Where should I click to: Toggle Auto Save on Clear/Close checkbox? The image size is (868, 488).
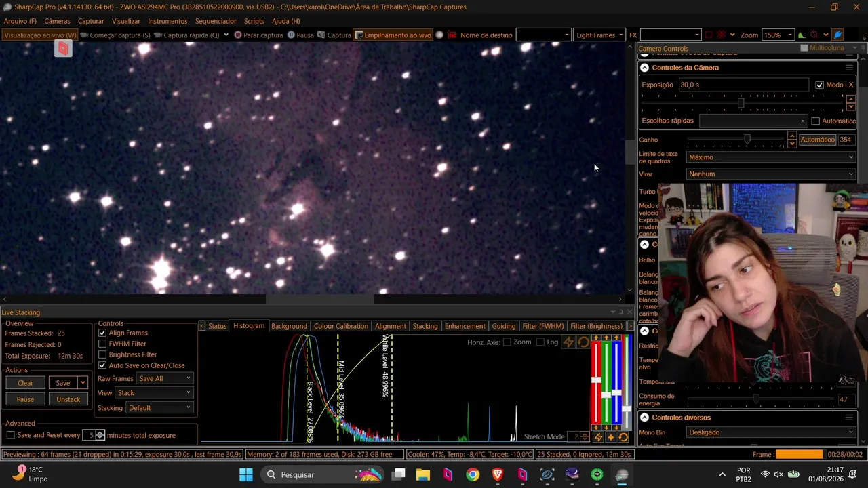tap(102, 365)
